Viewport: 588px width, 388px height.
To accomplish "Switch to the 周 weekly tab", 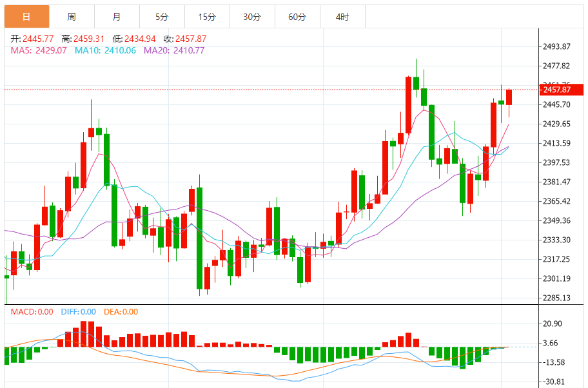I will [72, 17].
